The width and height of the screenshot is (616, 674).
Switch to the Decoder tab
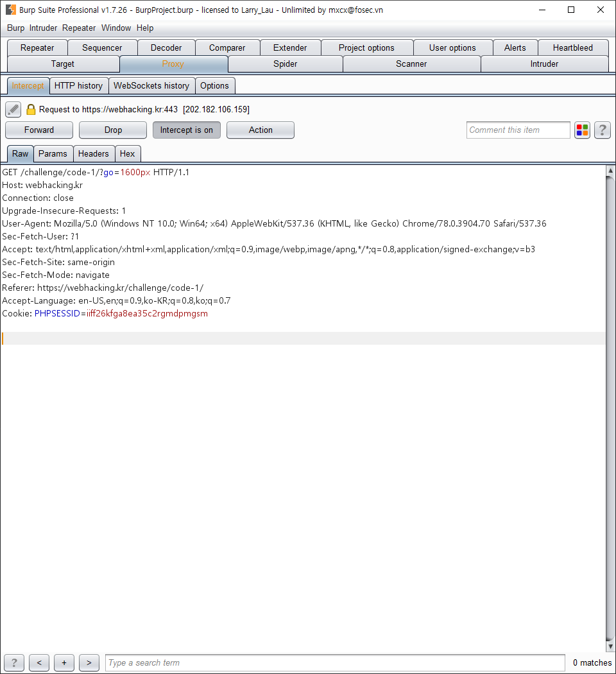(x=166, y=48)
